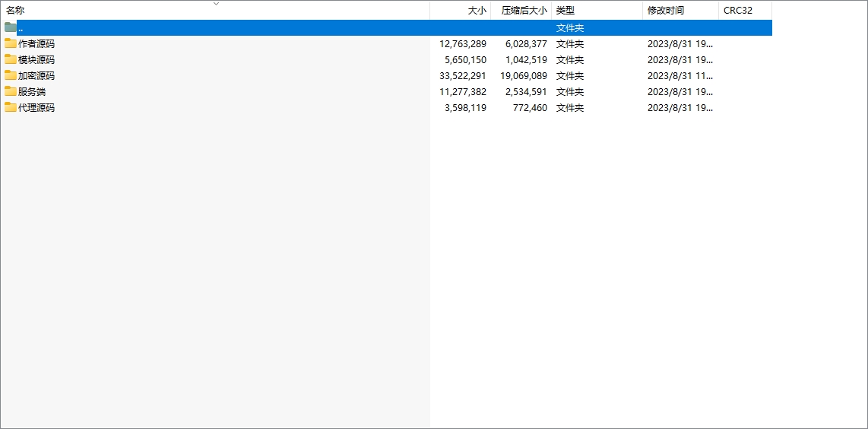Click the modified date of 服务端
The height and width of the screenshot is (429, 868).
pyautogui.click(x=680, y=92)
